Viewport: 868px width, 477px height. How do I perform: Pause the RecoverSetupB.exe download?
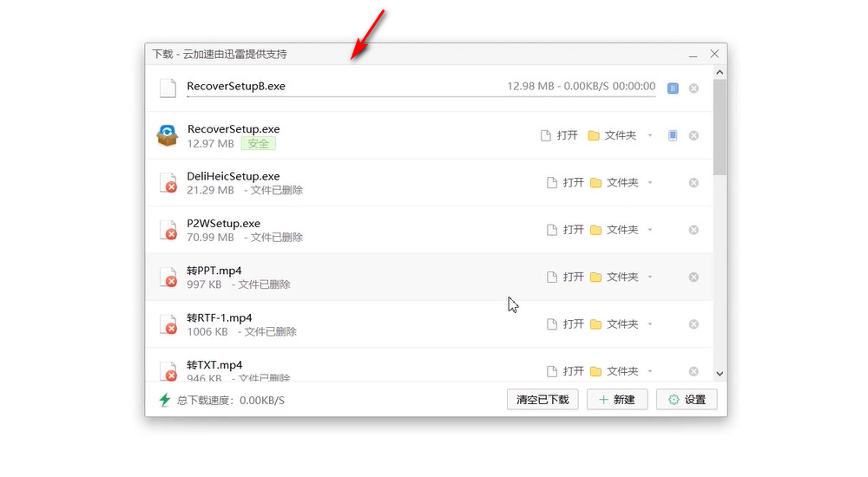tap(673, 88)
